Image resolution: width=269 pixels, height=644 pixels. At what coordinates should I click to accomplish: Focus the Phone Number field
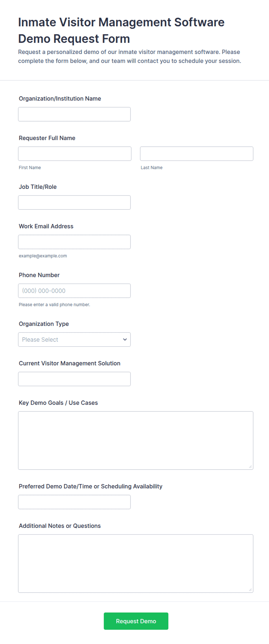coord(74,291)
